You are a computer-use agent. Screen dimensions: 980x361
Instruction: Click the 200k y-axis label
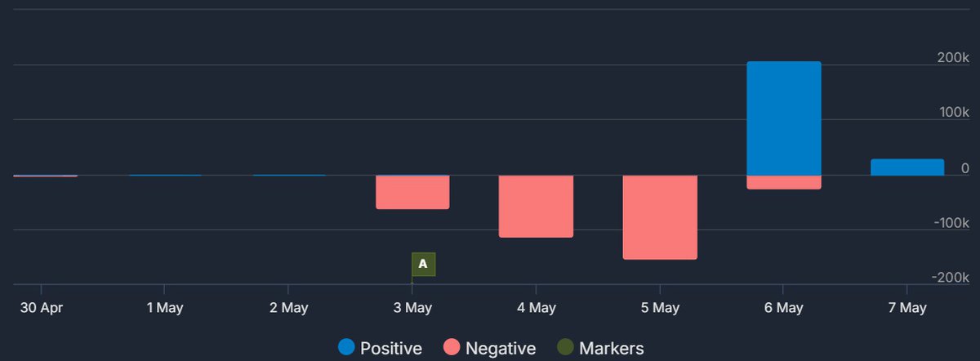[952, 58]
